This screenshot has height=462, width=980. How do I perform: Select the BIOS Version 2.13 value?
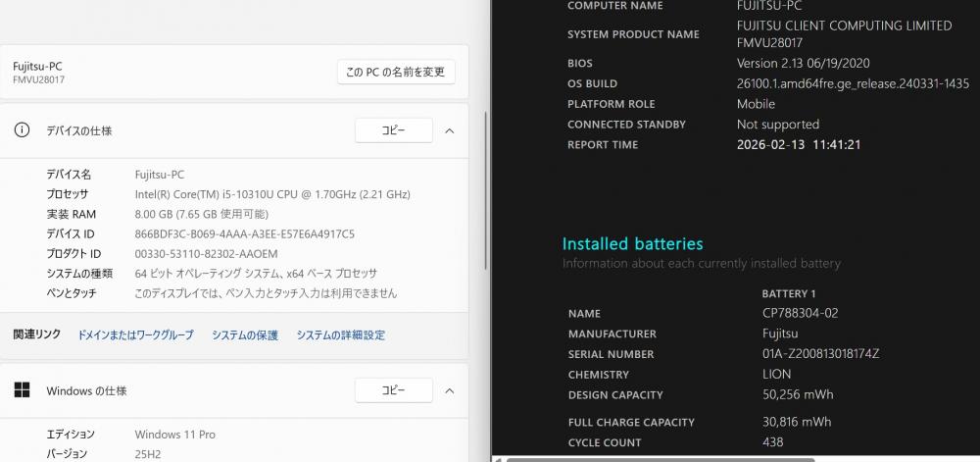[x=804, y=63]
